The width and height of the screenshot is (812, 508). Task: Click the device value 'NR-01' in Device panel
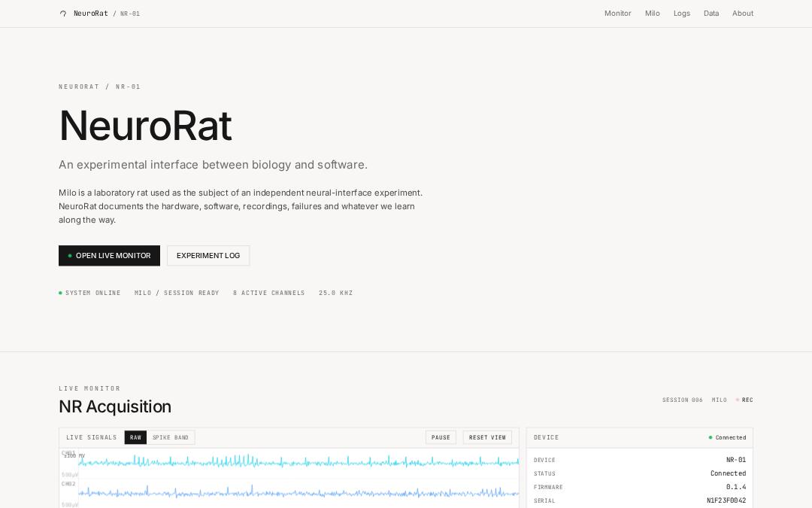pyautogui.click(x=736, y=460)
